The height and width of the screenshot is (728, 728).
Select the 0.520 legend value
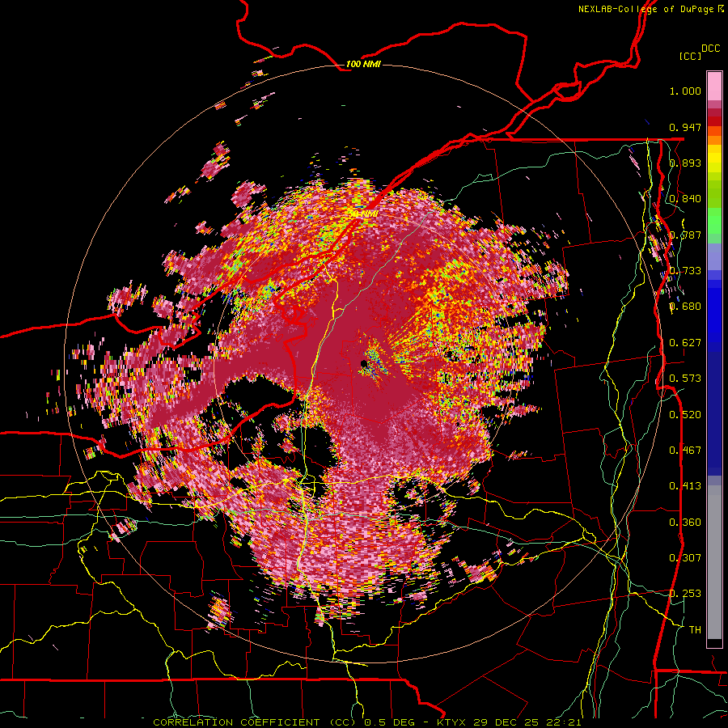click(x=685, y=414)
